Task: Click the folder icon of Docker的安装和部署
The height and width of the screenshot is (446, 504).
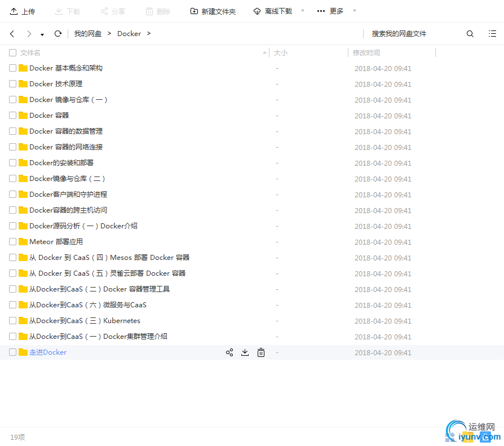Action: (x=23, y=162)
